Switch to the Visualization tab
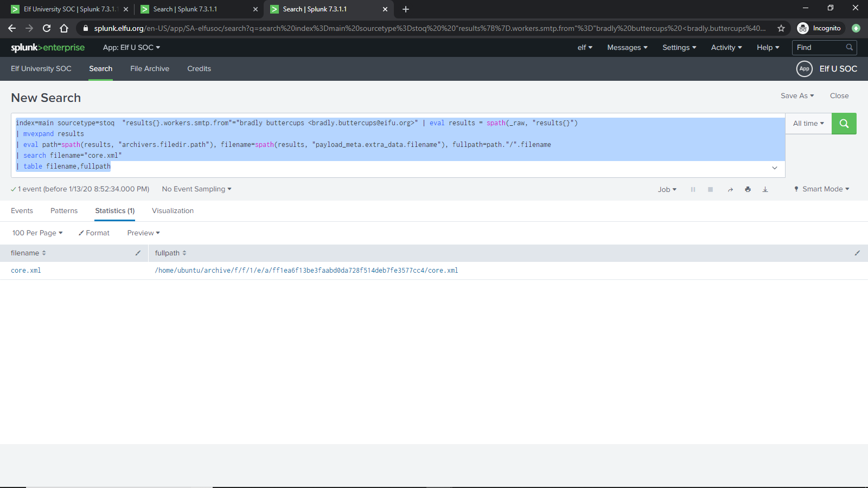 click(x=173, y=211)
